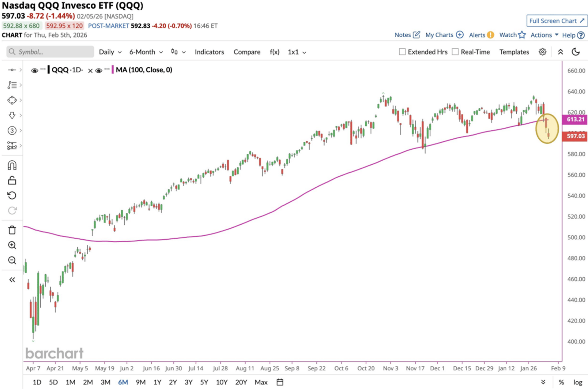The width and height of the screenshot is (588, 389).
Task: Toggle the unlock drawings padlock icon
Action: pyautogui.click(x=12, y=181)
